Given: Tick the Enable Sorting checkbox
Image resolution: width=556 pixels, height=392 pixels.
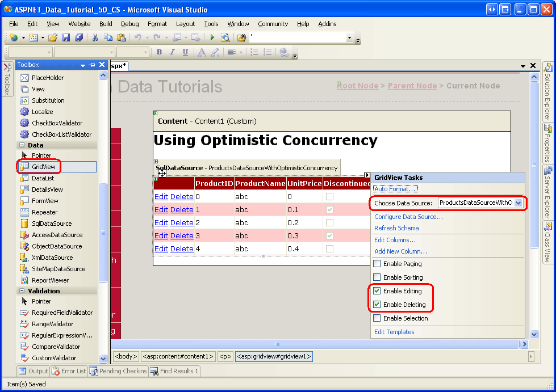Looking at the screenshot, I should click(377, 277).
